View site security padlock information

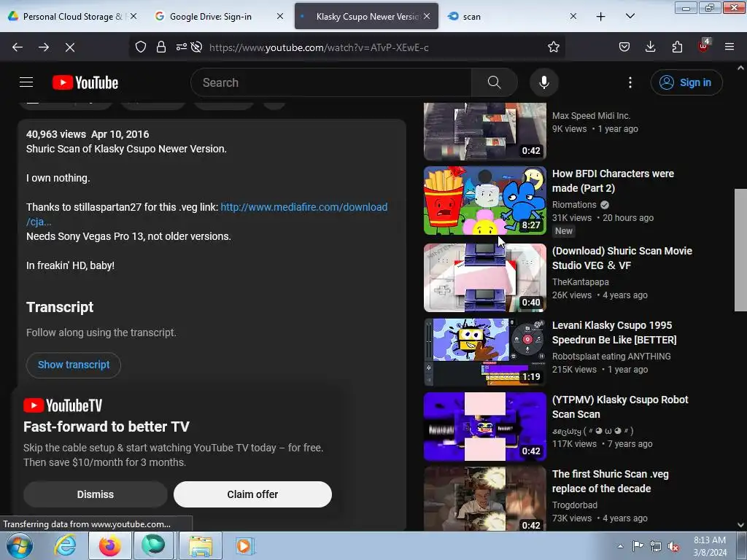point(161,47)
